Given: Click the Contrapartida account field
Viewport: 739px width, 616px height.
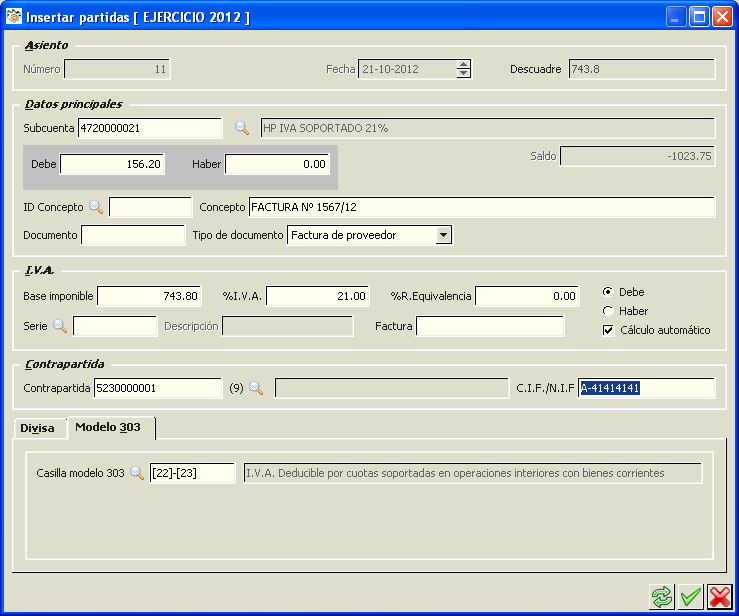Looking at the screenshot, I should [x=158, y=388].
